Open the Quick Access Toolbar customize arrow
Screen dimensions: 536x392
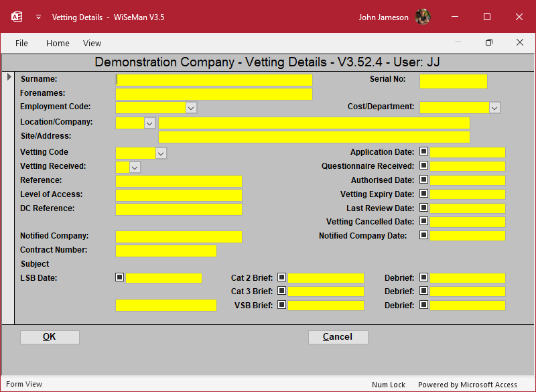tap(38, 17)
